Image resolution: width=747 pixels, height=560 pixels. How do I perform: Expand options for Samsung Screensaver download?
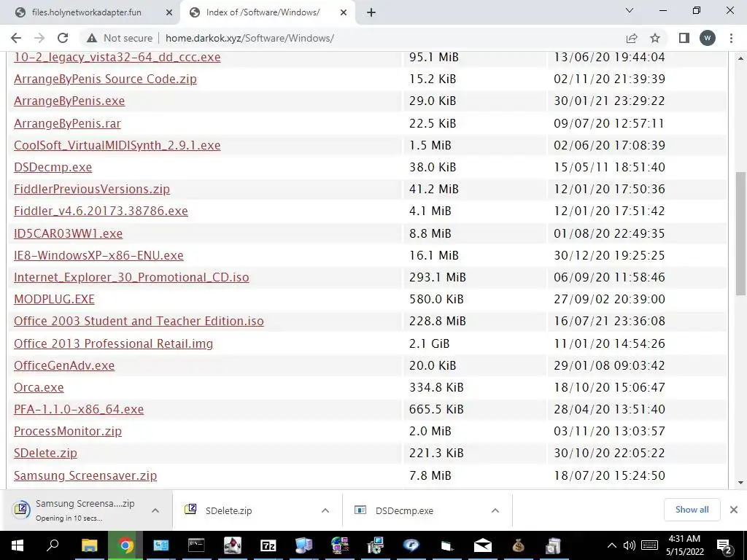coord(155,510)
